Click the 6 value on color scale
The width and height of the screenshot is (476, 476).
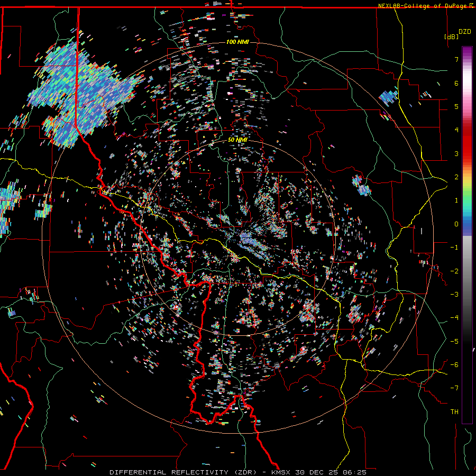coord(456,83)
